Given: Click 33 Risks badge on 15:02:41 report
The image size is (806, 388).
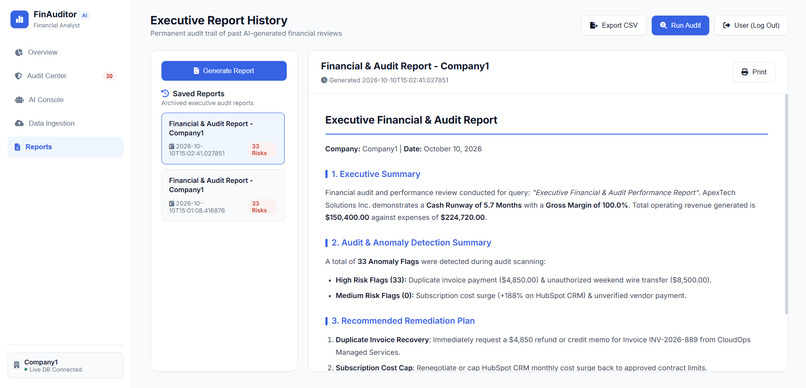Looking at the screenshot, I should point(262,150).
